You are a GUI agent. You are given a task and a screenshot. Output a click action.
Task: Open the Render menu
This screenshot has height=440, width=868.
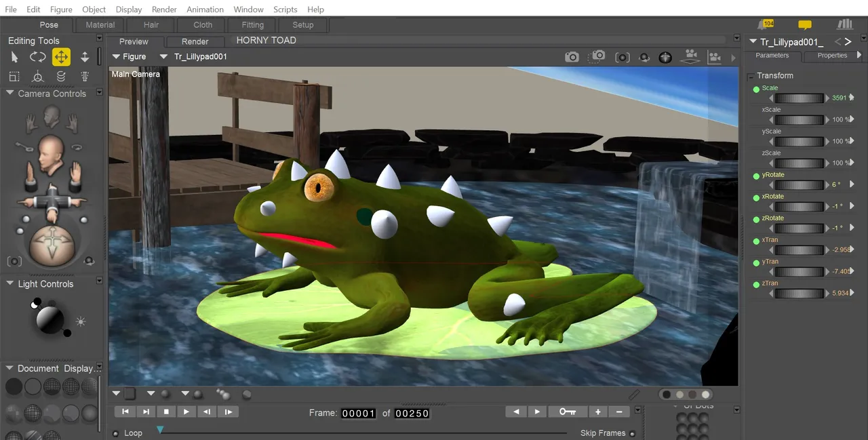pos(164,9)
